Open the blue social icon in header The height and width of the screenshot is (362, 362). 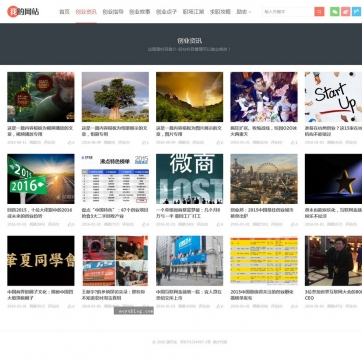(356, 12)
